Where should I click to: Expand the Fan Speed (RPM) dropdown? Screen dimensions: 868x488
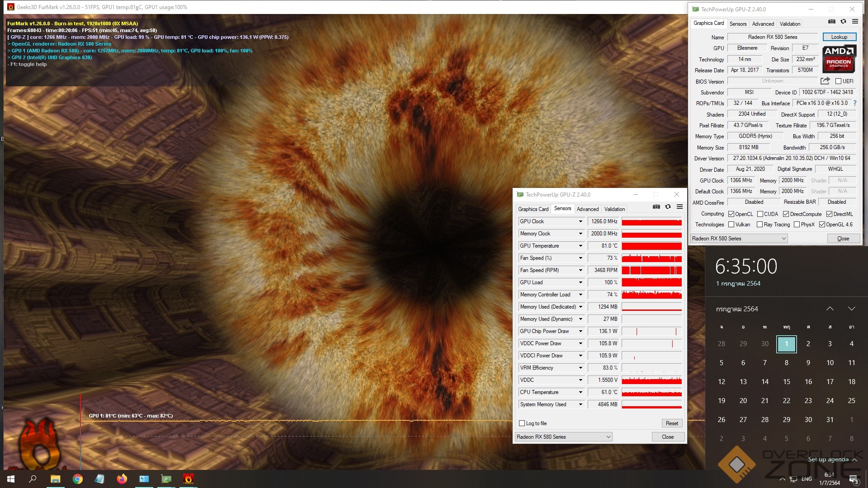[x=580, y=270]
